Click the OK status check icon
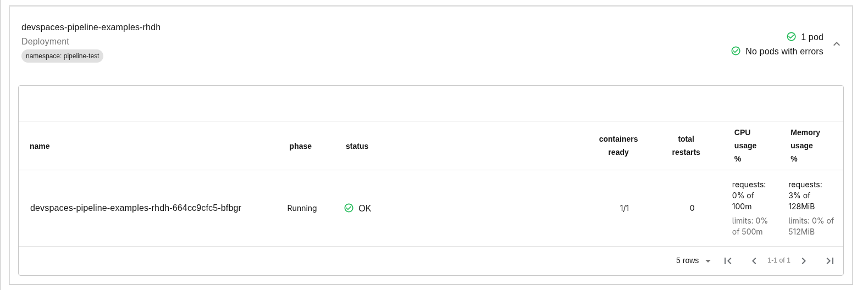 click(x=349, y=208)
